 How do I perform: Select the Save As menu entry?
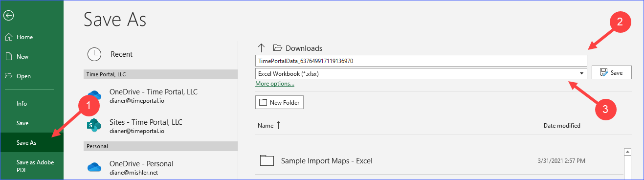click(32, 143)
